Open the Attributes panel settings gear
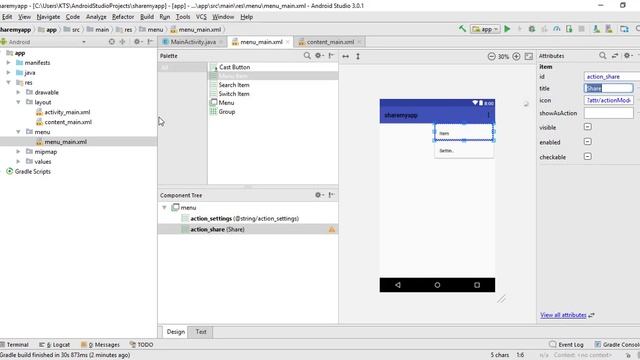Viewport: 640px width, 360px height. (x=628, y=56)
